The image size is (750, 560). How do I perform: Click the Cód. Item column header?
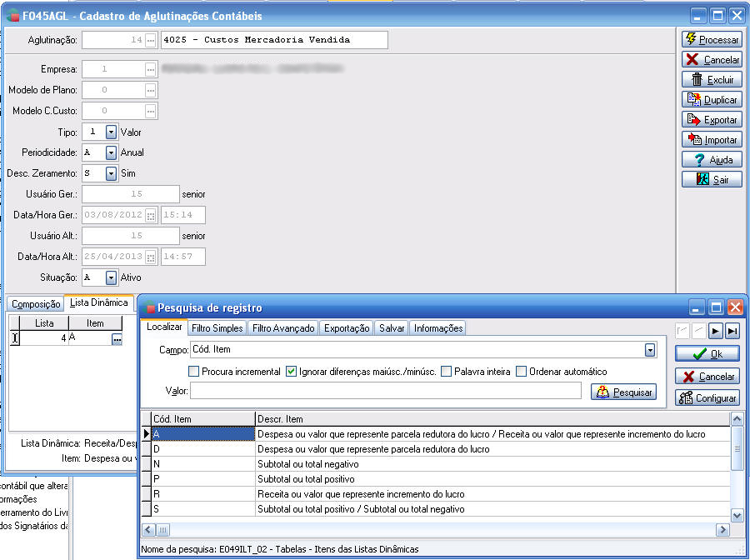[x=203, y=419]
